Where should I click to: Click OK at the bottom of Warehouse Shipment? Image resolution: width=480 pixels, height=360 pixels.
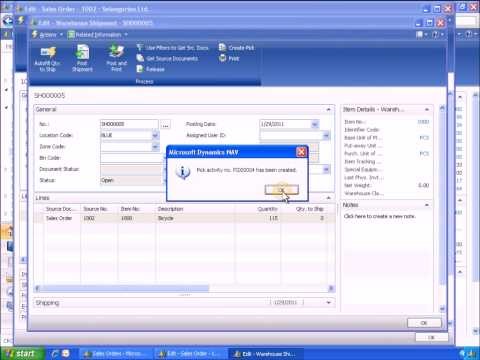[x=424, y=323]
